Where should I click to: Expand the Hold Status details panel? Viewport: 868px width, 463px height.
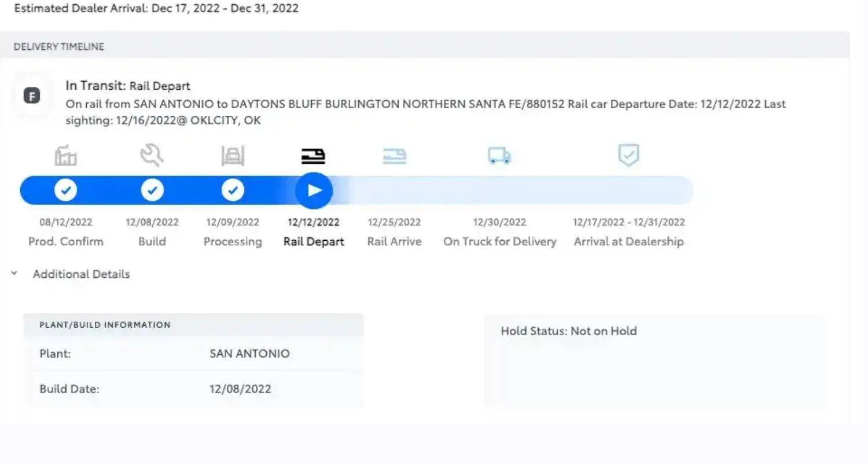(x=568, y=331)
